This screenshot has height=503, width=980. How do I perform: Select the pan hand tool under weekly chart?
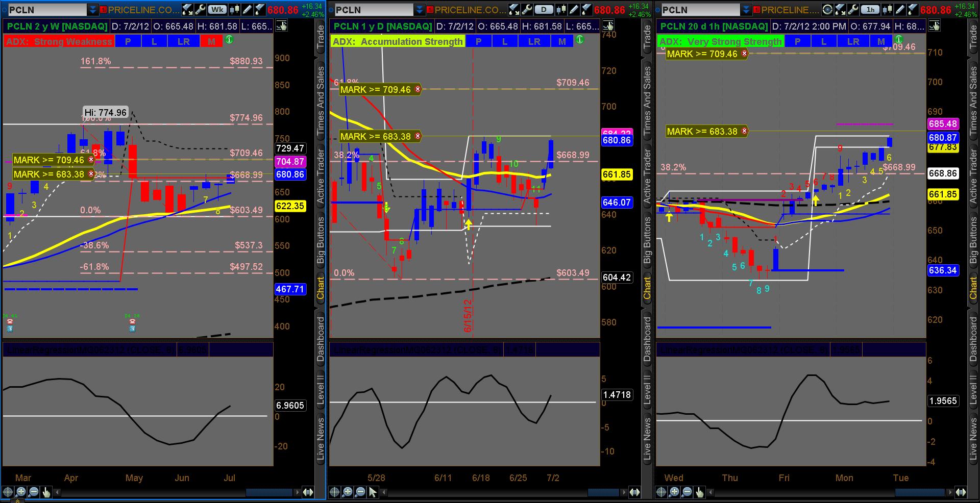click(x=46, y=492)
